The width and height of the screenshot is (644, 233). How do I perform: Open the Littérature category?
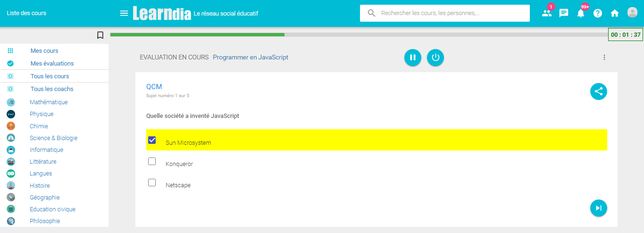click(43, 162)
